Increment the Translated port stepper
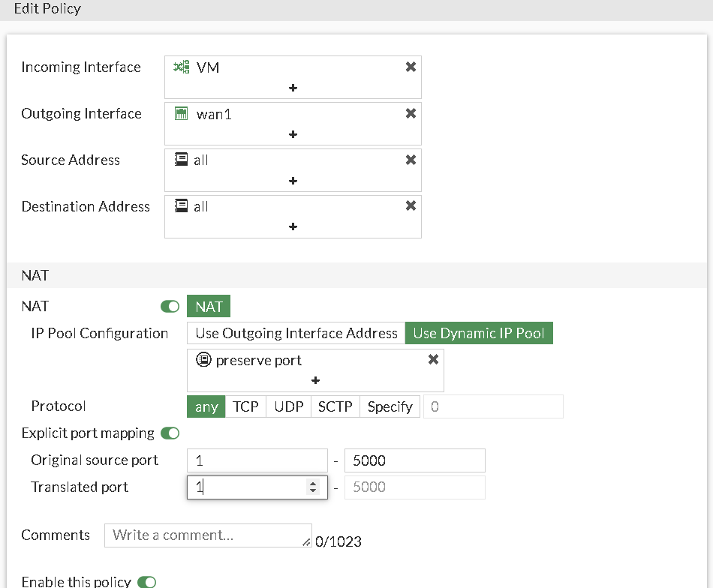The width and height of the screenshot is (713, 588). tap(313, 483)
